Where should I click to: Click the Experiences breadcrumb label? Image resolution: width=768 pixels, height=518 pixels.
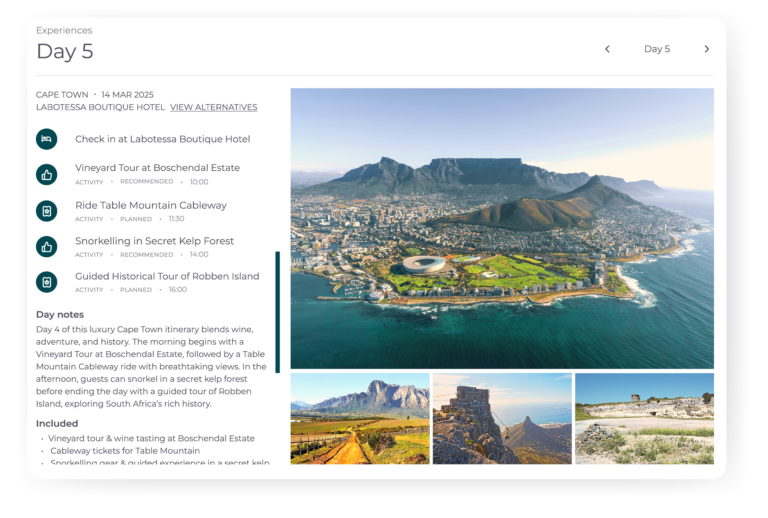(x=64, y=30)
